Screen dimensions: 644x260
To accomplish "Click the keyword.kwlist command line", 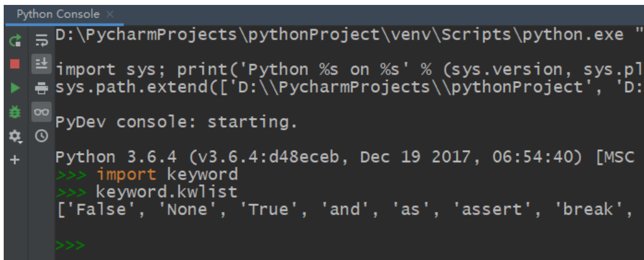I will point(166,192).
